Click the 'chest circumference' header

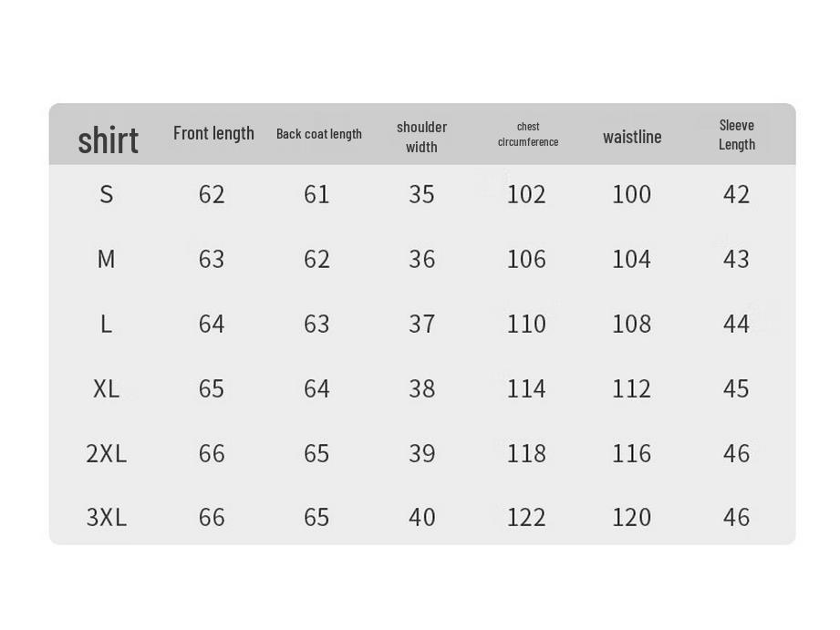click(x=528, y=134)
